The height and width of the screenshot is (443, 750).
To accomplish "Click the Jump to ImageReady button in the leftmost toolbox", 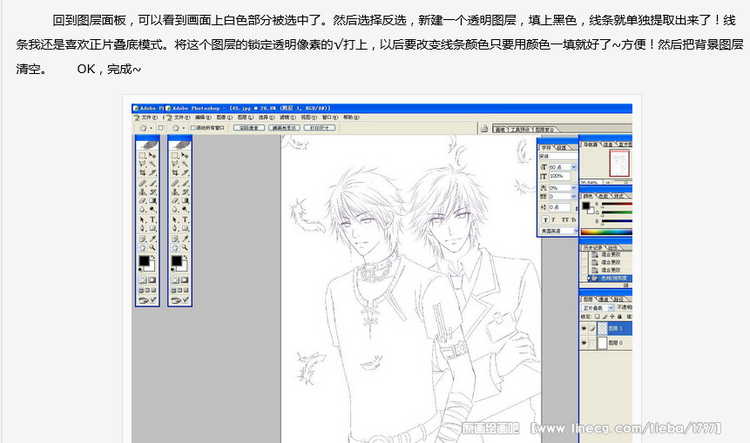I will 148,299.
